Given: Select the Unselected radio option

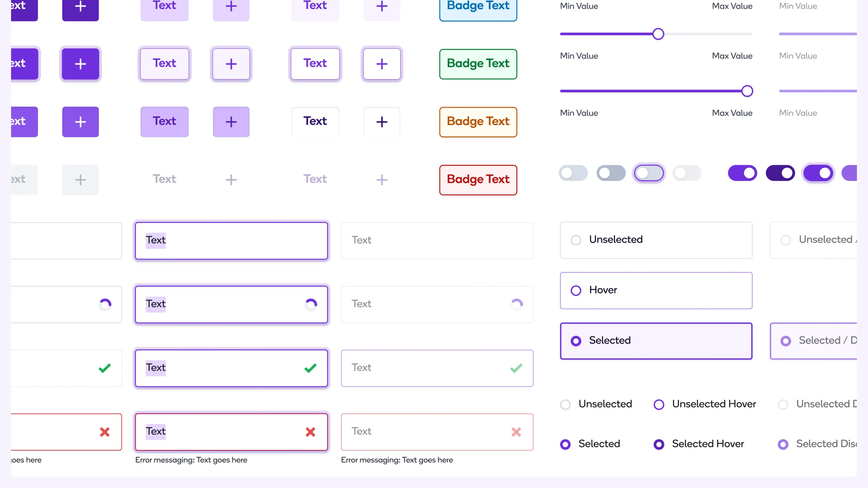Looking at the screenshot, I should (576, 240).
